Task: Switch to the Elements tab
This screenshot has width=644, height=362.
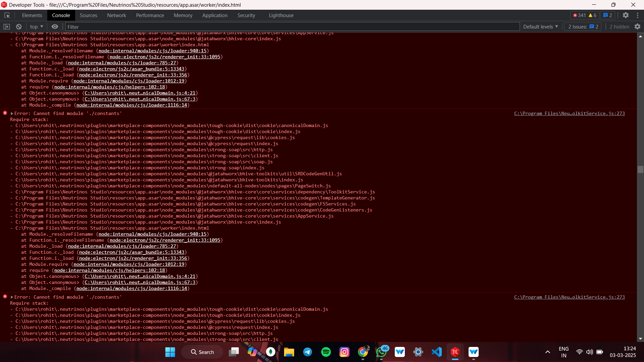Action: [32, 15]
